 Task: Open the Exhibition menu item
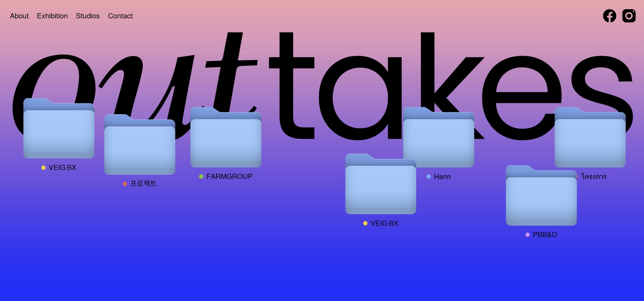(52, 16)
